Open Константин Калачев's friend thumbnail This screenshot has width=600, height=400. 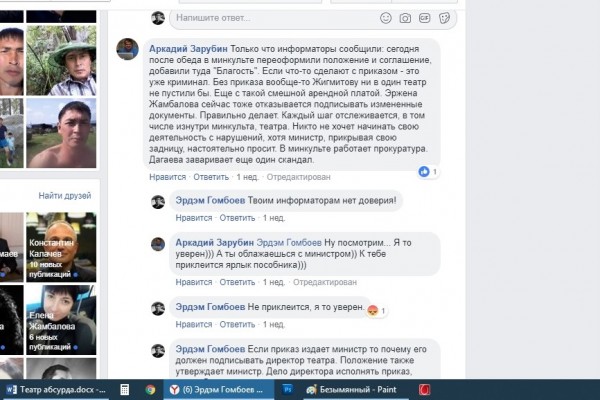coord(61,247)
